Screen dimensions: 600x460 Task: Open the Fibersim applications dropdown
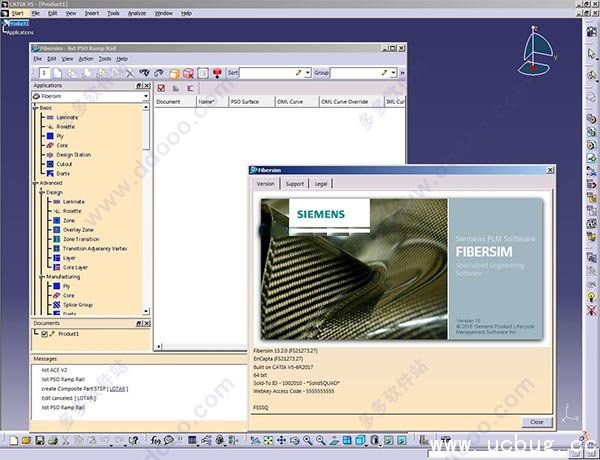tap(145, 98)
